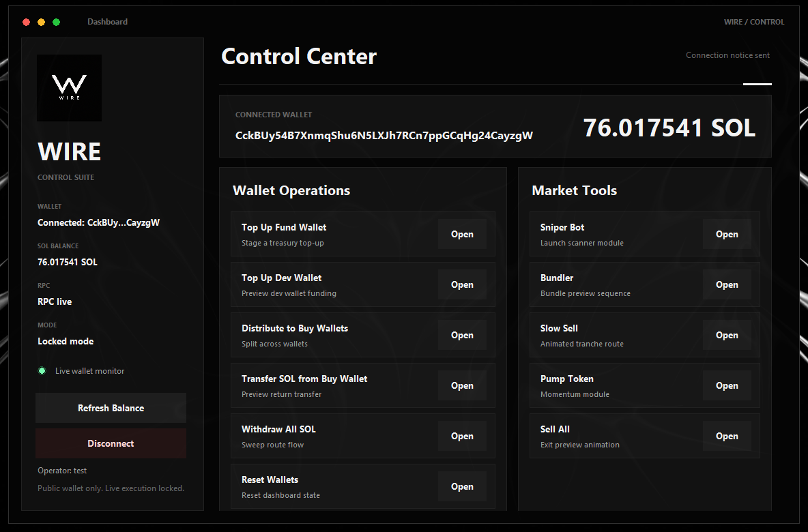Open the Pump Token module

(727, 386)
